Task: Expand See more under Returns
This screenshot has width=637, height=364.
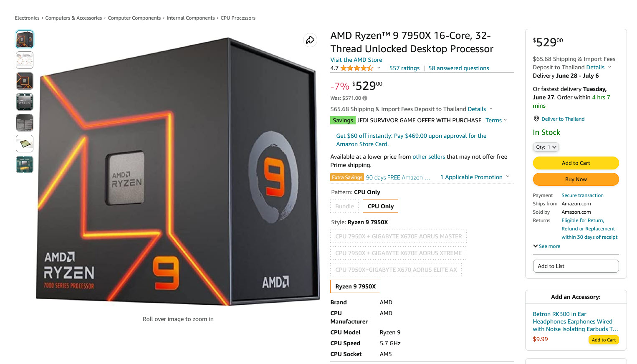Action: pos(546,246)
